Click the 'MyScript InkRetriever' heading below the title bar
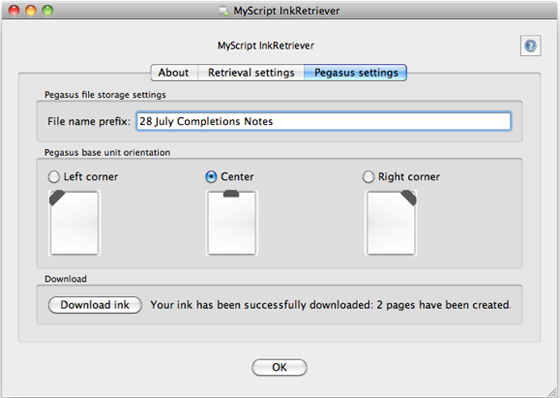Image resolution: width=560 pixels, height=398 pixels. pyautogui.click(x=266, y=46)
